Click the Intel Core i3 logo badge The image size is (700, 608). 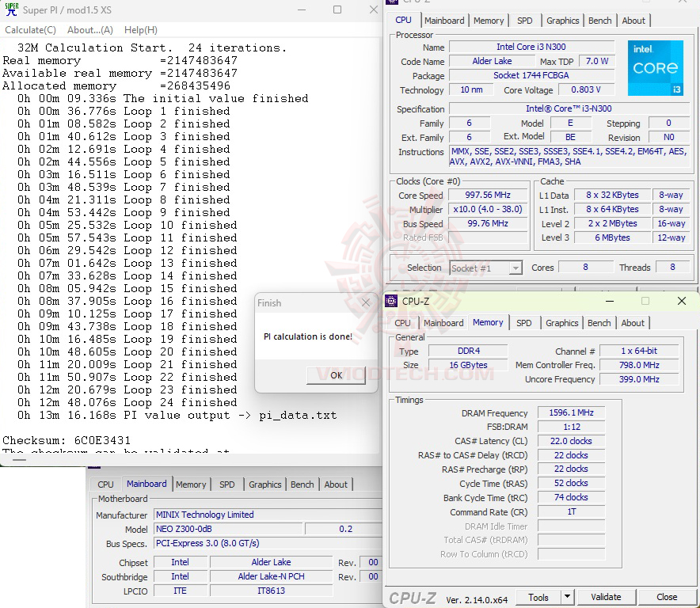[x=656, y=68]
